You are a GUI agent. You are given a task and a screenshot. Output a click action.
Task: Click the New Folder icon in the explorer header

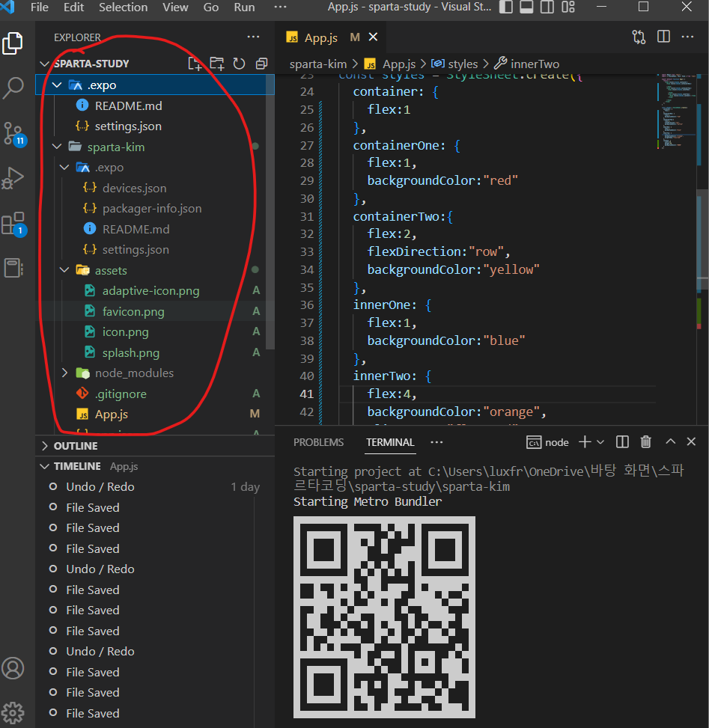(217, 64)
